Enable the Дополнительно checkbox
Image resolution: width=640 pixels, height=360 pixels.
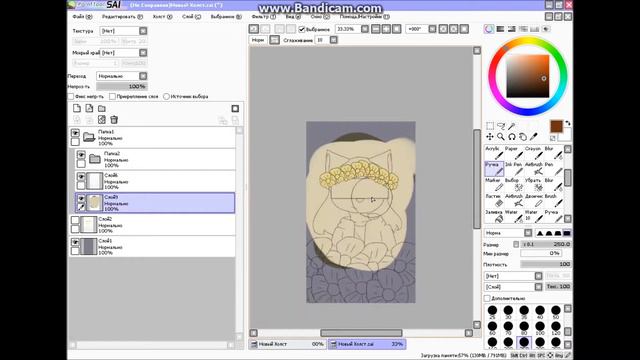[487, 298]
